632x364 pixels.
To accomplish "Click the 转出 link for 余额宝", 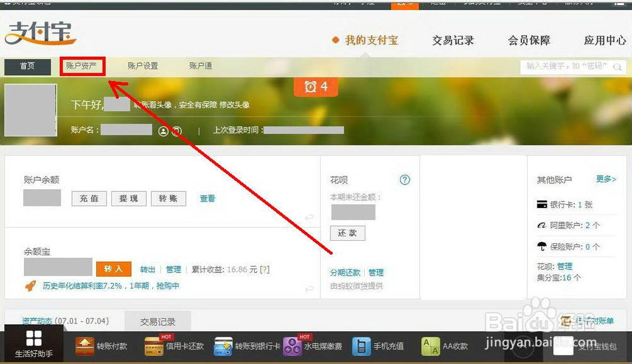I will 147,269.
